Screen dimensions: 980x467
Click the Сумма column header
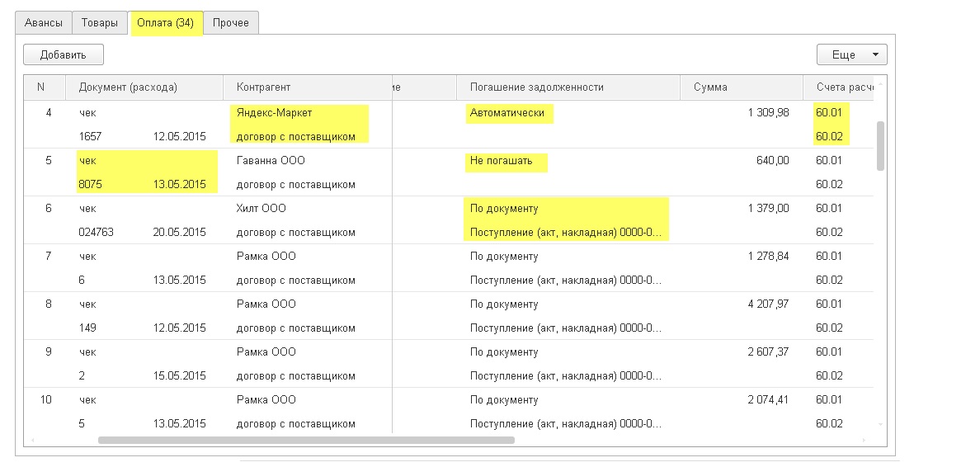pos(742,87)
